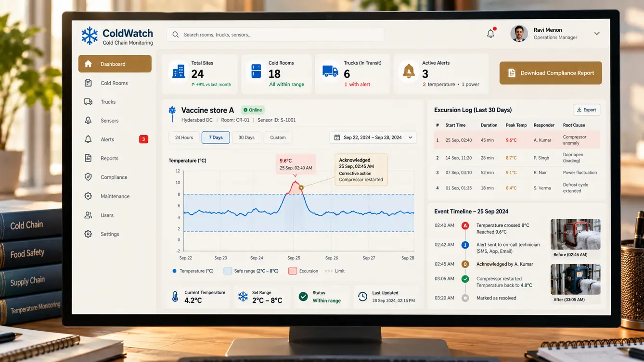644x362 pixels.
Task: Click the blue info icon at 02:42 AM
Action: coord(465,245)
